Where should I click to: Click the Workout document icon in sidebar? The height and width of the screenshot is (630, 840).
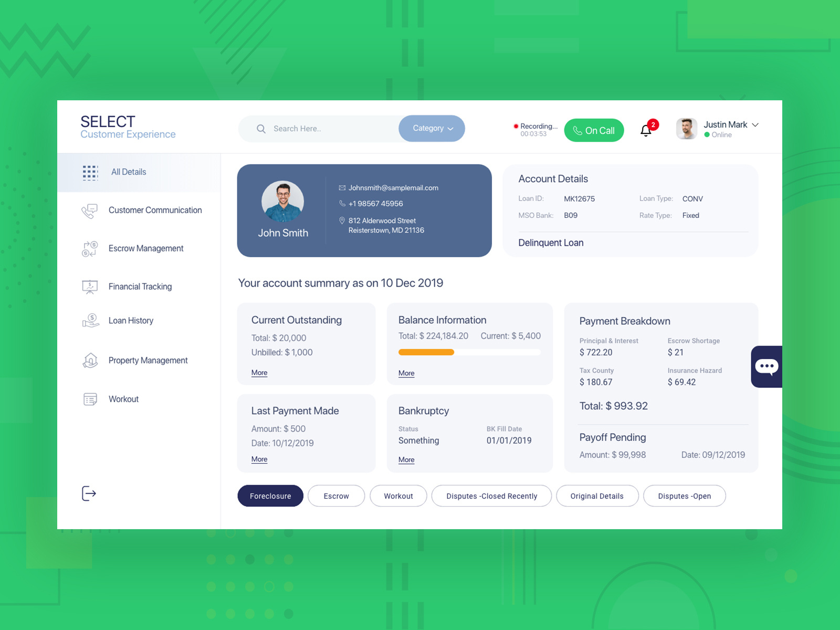click(x=90, y=399)
